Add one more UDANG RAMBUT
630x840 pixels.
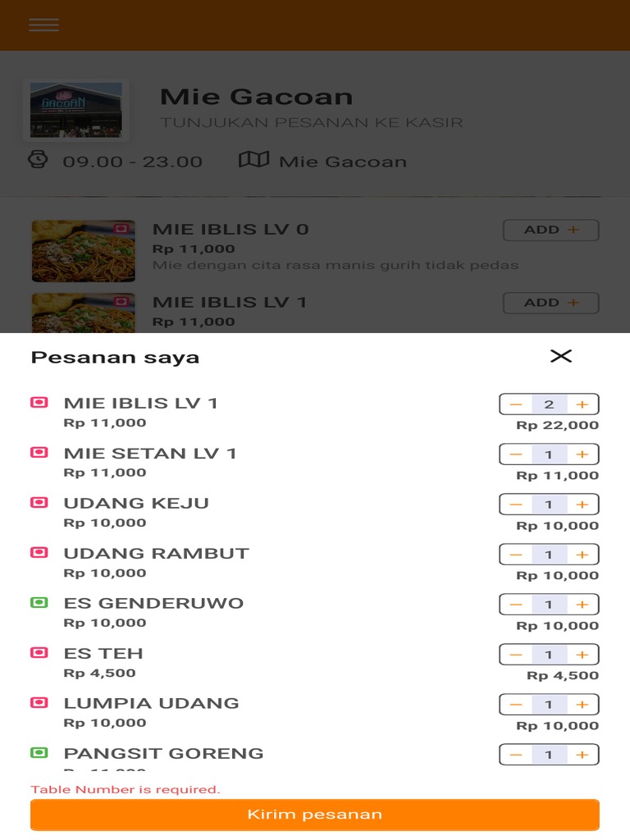(x=582, y=555)
